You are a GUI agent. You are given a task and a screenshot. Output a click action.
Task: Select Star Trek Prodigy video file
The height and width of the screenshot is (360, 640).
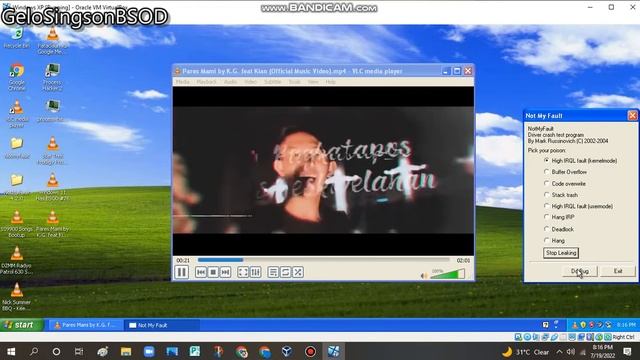[52, 151]
